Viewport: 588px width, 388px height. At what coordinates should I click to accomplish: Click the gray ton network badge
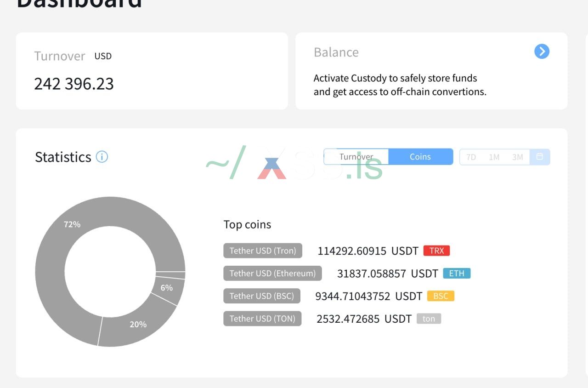pyautogui.click(x=429, y=319)
